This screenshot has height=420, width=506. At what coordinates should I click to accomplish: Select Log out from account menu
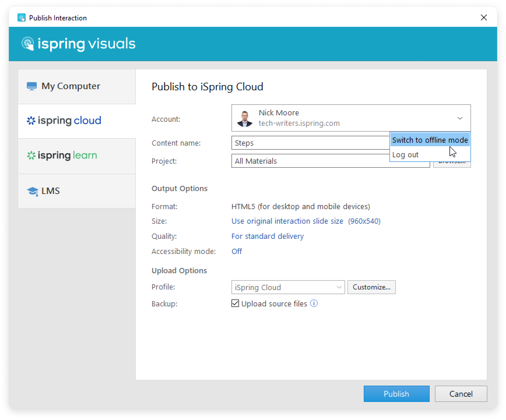430,155
